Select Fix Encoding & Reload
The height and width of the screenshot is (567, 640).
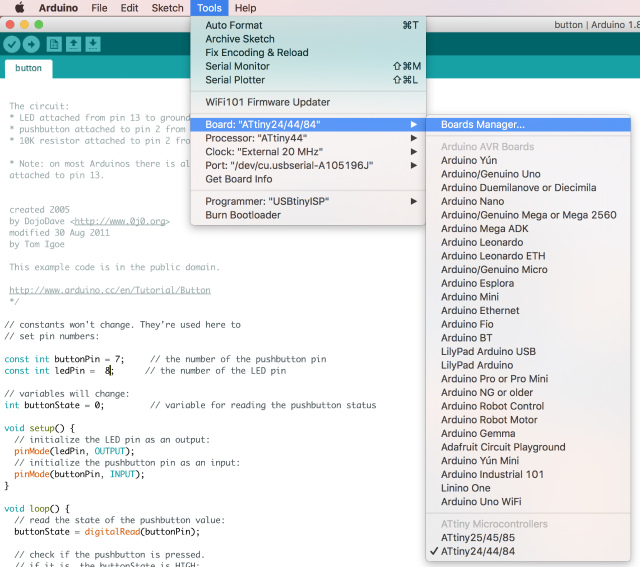[308, 53]
